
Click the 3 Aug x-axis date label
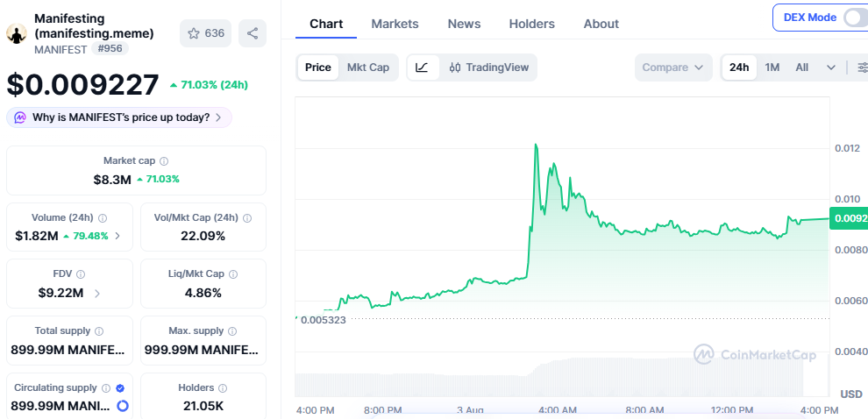point(471,410)
